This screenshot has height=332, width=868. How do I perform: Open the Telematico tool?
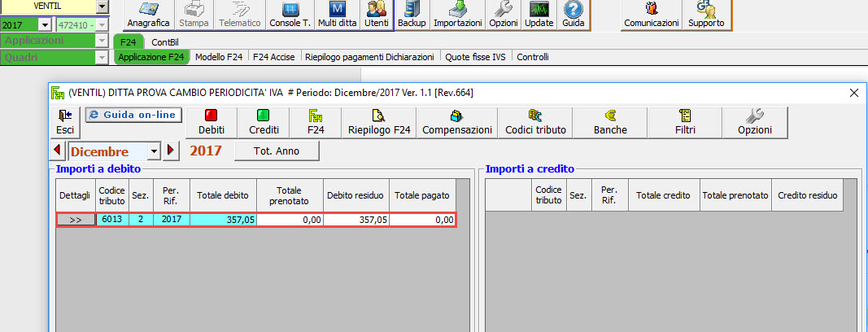coord(240,15)
